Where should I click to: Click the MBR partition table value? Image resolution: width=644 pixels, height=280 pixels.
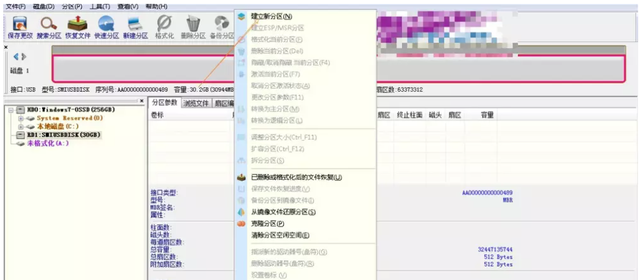point(508,201)
